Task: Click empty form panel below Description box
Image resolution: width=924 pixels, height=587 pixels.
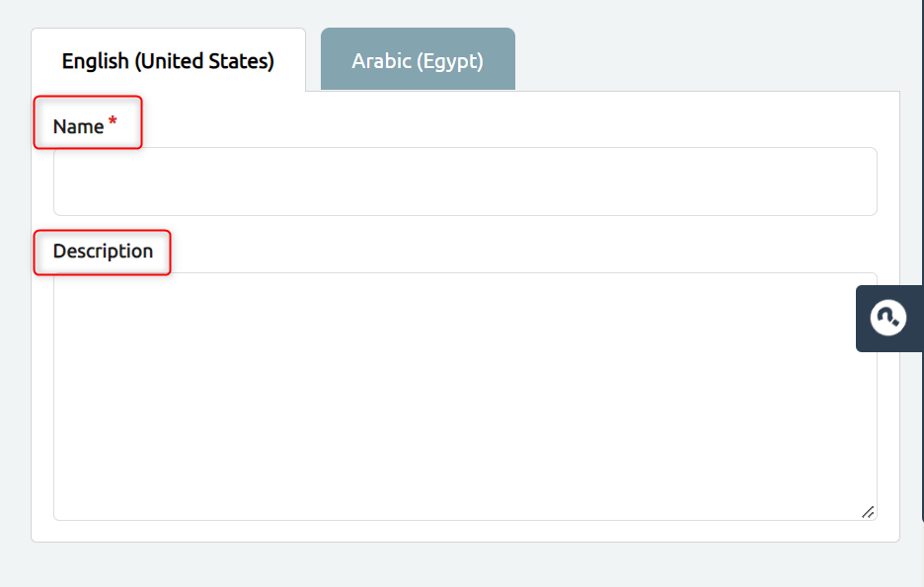Action: (465, 531)
